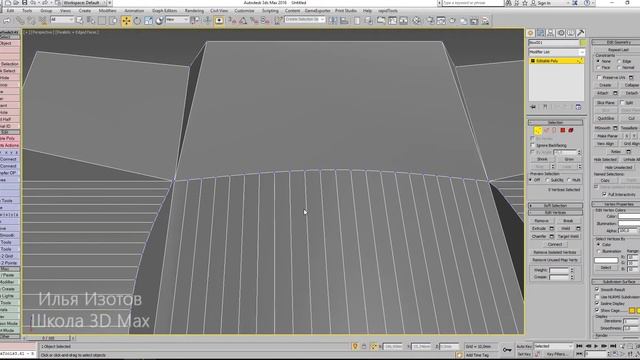640x360 pixels.
Task: Open the reference coordinate system View dropdown
Action: pyautogui.click(x=177, y=20)
